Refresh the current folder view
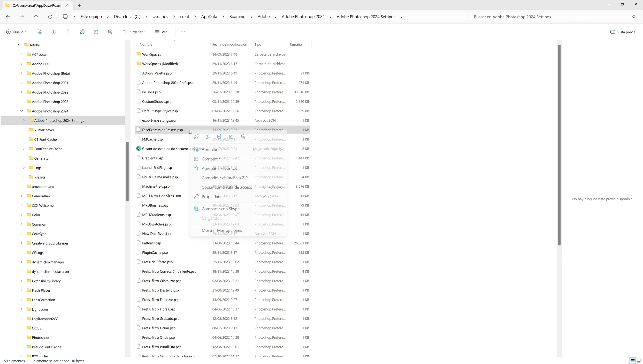 (x=50, y=17)
